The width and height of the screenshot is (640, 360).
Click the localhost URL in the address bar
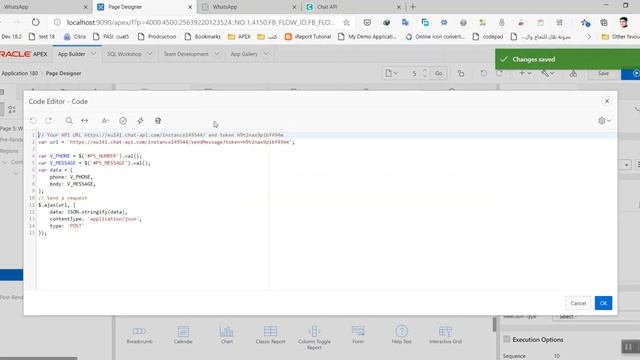[200, 22]
